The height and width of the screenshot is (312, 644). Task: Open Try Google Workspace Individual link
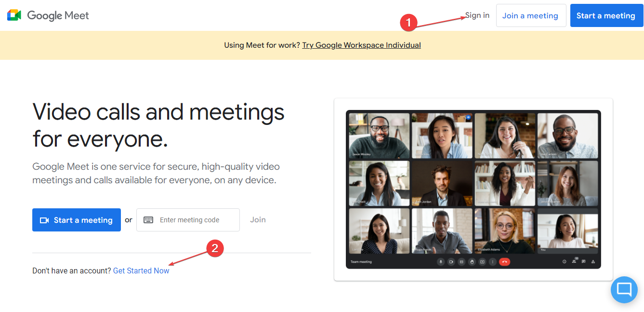click(361, 45)
